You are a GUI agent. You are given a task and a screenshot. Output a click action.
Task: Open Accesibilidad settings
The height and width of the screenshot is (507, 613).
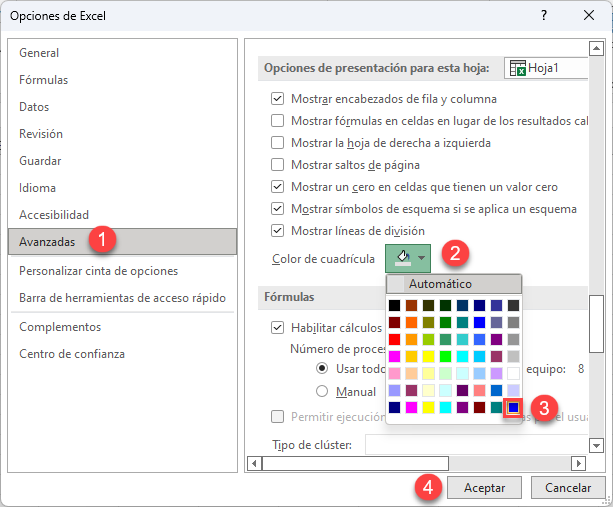122,215
